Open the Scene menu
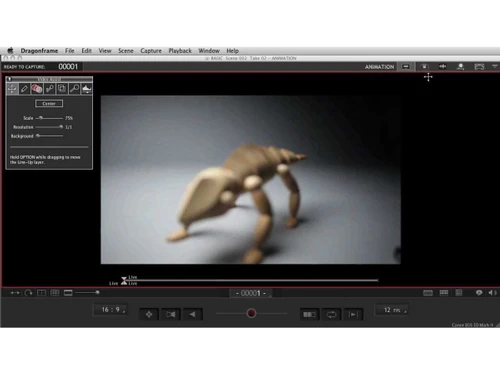Viewport: 500px width, 375px height. (x=126, y=51)
